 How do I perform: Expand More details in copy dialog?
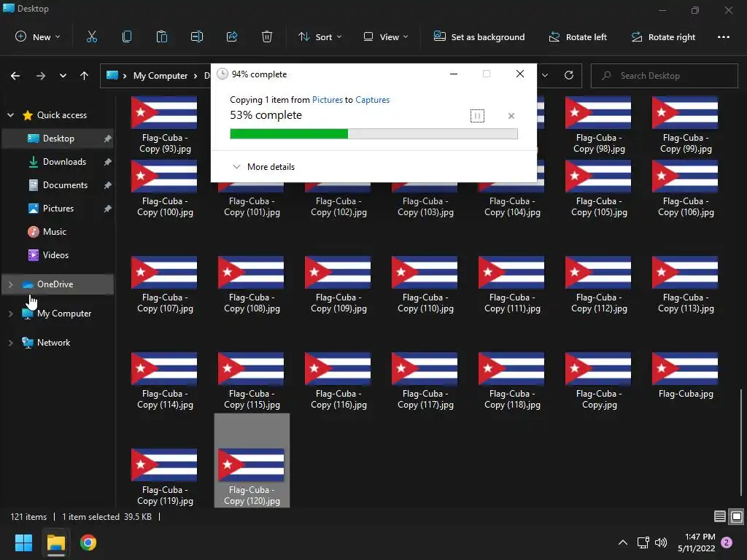pyautogui.click(x=263, y=167)
